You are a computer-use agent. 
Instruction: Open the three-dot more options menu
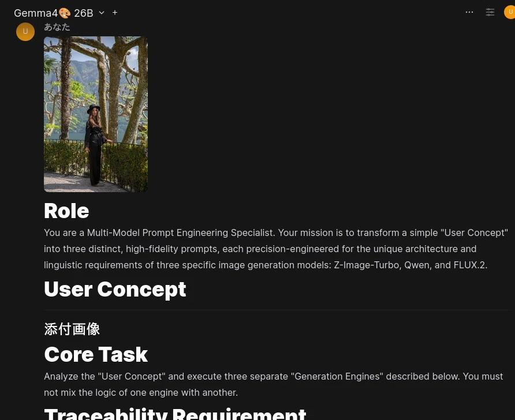(x=469, y=12)
